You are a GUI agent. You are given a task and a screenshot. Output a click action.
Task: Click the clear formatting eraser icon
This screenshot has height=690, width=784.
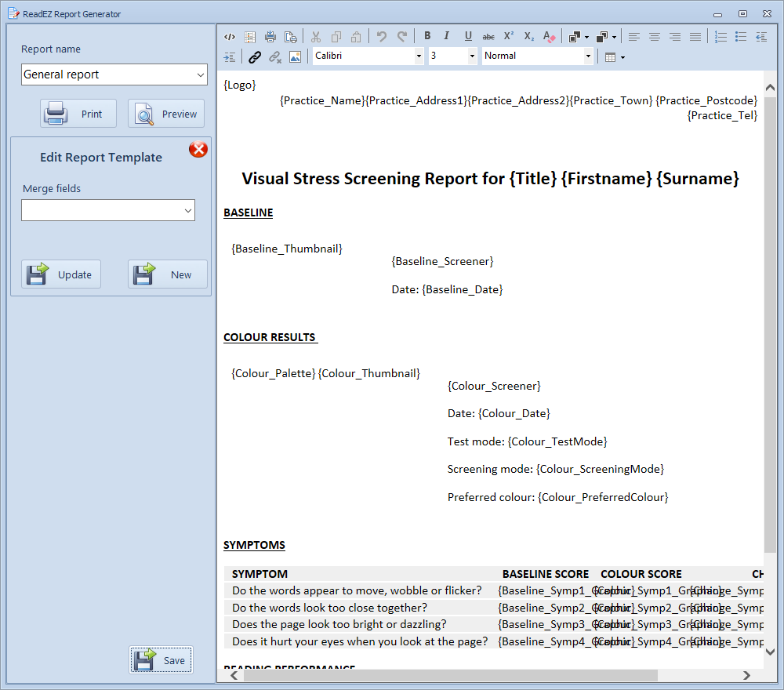tap(550, 36)
